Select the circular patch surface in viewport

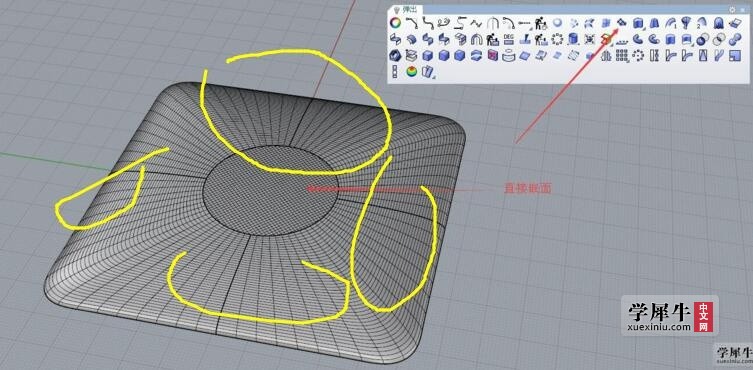coord(270,191)
